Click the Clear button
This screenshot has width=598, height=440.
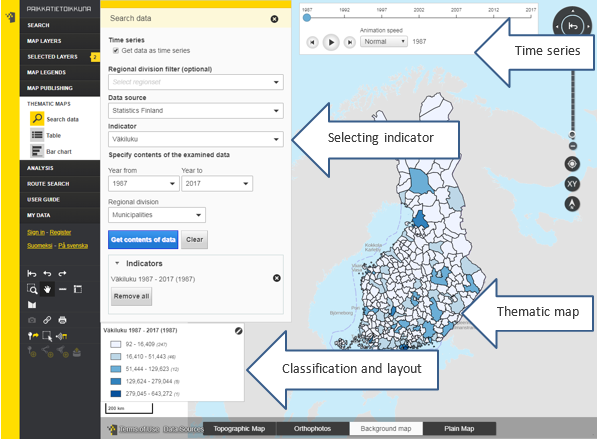(195, 239)
